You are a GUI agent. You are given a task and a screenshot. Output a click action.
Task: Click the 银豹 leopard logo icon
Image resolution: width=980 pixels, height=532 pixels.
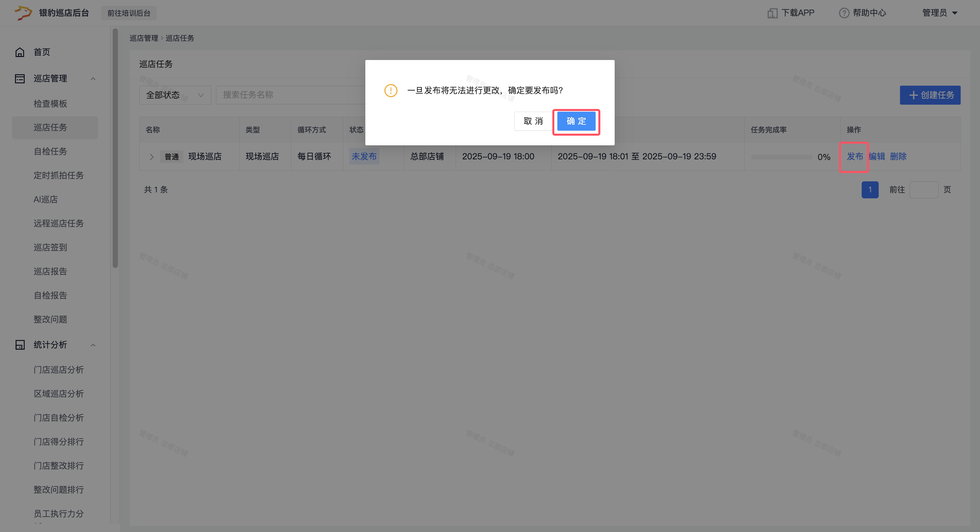pos(23,13)
